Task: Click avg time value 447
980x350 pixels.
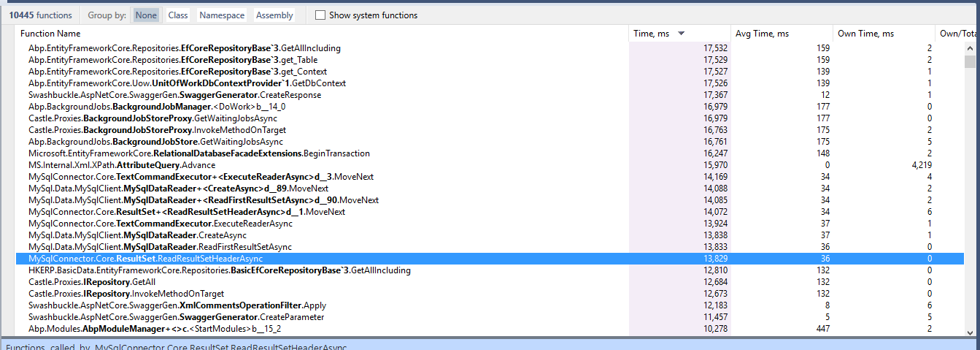Action: [x=823, y=329]
